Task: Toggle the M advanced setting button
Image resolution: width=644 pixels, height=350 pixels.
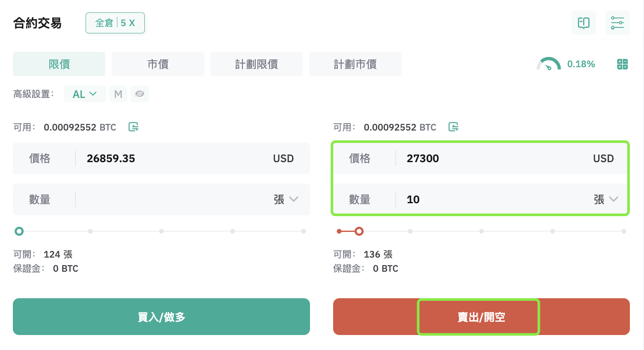Action: click(118, 94)
